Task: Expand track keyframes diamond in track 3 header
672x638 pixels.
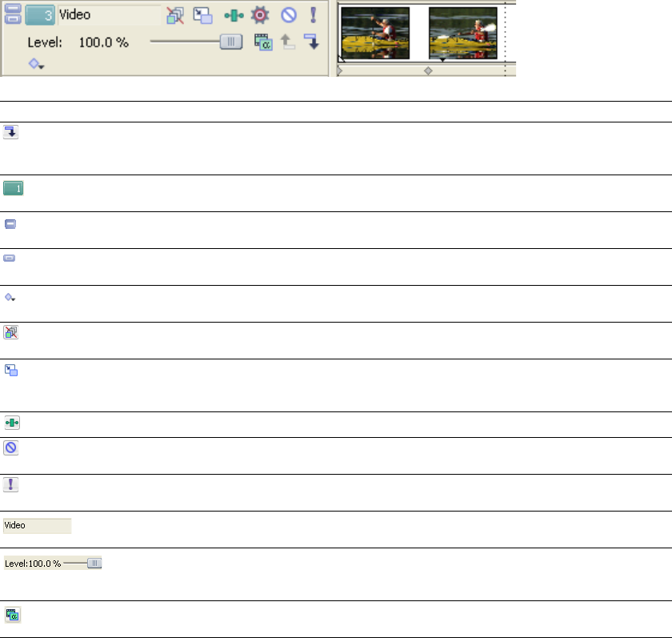Action: click(36, 64)
